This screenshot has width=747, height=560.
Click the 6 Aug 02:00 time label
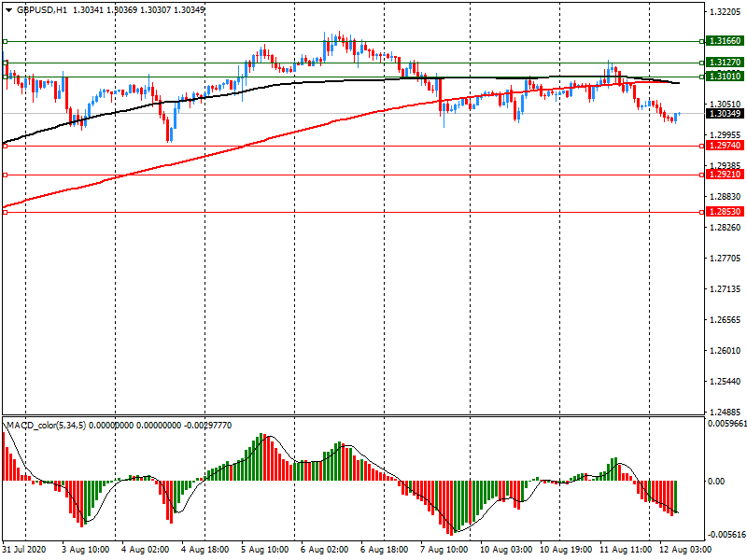point(324,550)
